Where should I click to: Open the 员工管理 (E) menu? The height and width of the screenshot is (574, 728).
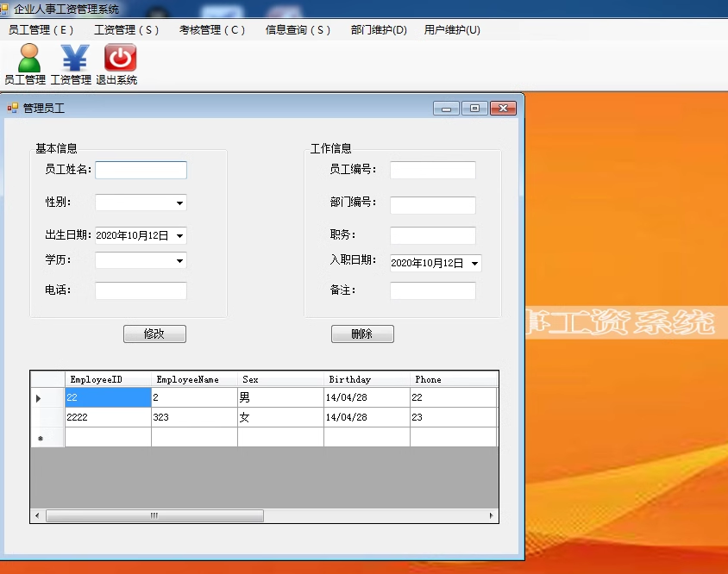pos(41,30)
